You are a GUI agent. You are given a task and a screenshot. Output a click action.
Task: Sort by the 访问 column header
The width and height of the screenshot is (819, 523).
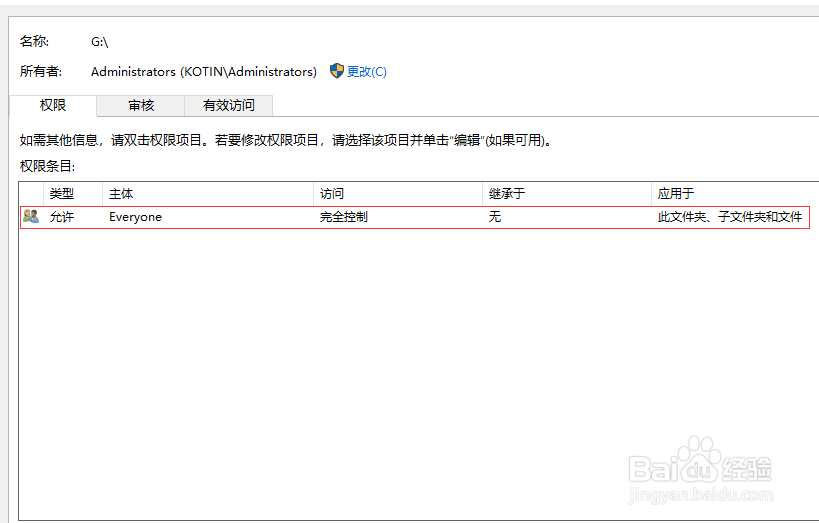point(397,194)
